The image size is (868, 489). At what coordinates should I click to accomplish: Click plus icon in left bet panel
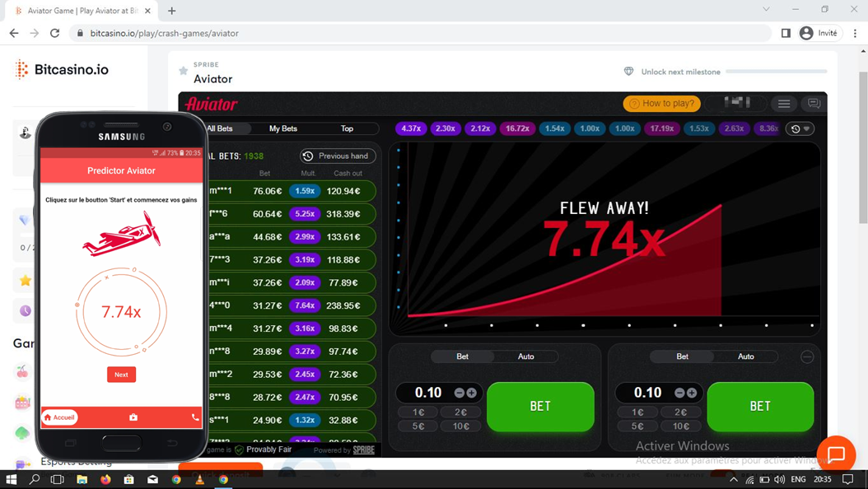(472, 393)
